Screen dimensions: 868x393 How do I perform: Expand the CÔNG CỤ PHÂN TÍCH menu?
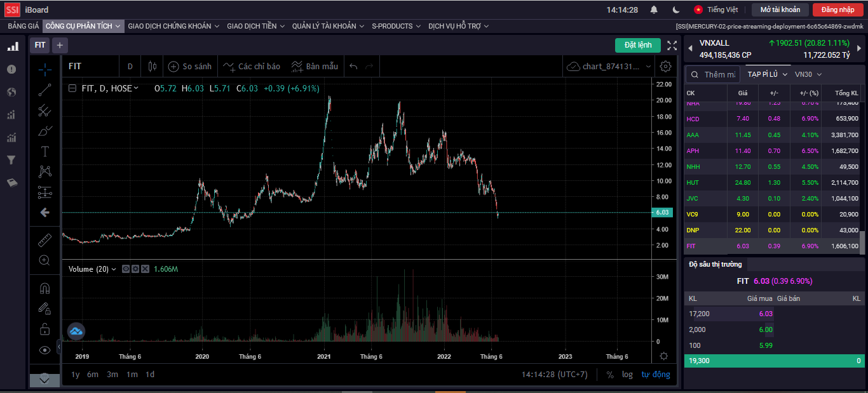click(83, 26)
